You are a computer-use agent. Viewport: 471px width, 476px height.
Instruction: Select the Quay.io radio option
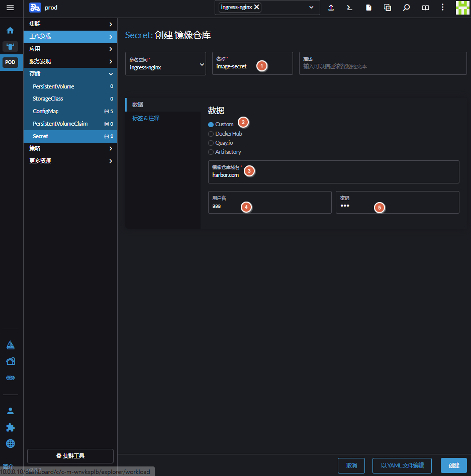click(x=211, y=143)
